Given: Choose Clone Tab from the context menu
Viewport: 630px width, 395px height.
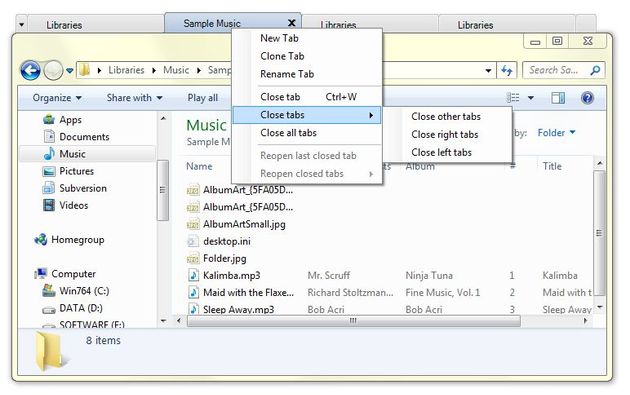Looking at the screenshot, I should click(307, 56).
